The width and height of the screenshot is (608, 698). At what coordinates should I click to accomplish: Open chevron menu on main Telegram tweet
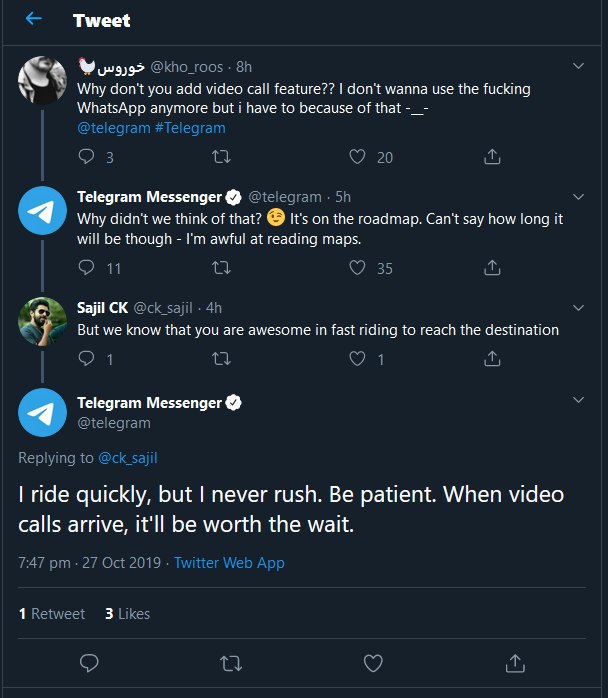coord(578,401)
